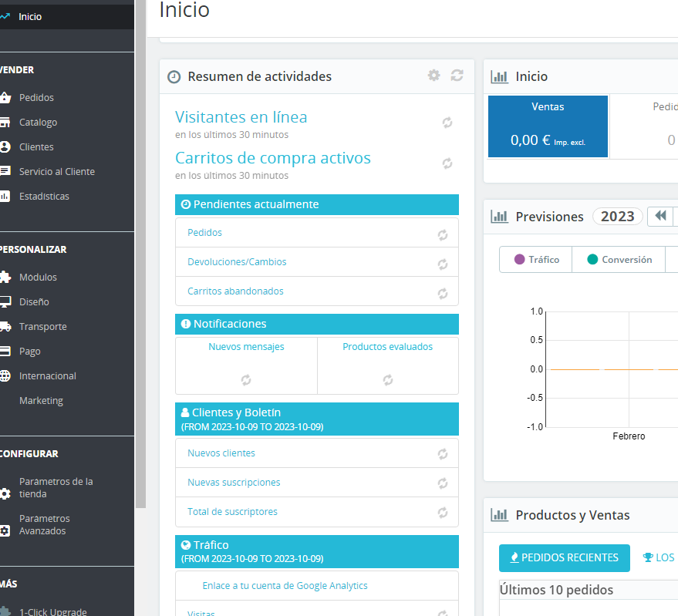Click the Tráfico section header with dates
The height and width of the screenshot is (616, 678).
click(317, 551)
